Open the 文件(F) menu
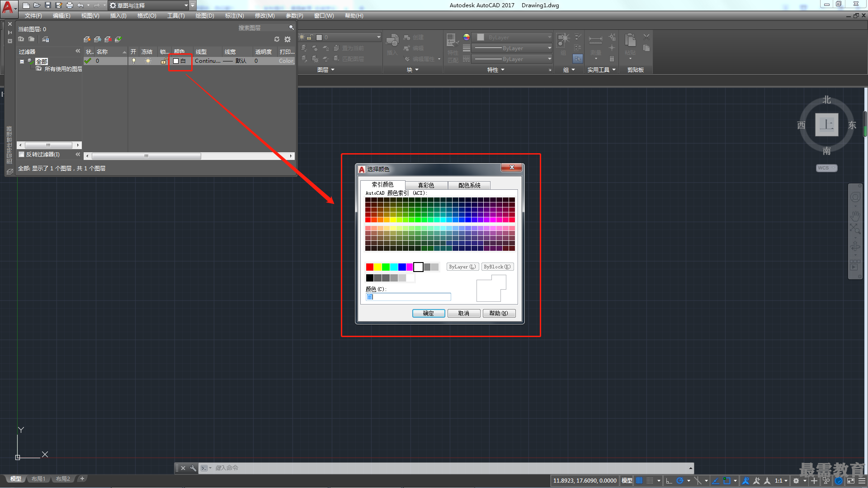Viewport: 868px width, 488px height. (x=33, y=16)
